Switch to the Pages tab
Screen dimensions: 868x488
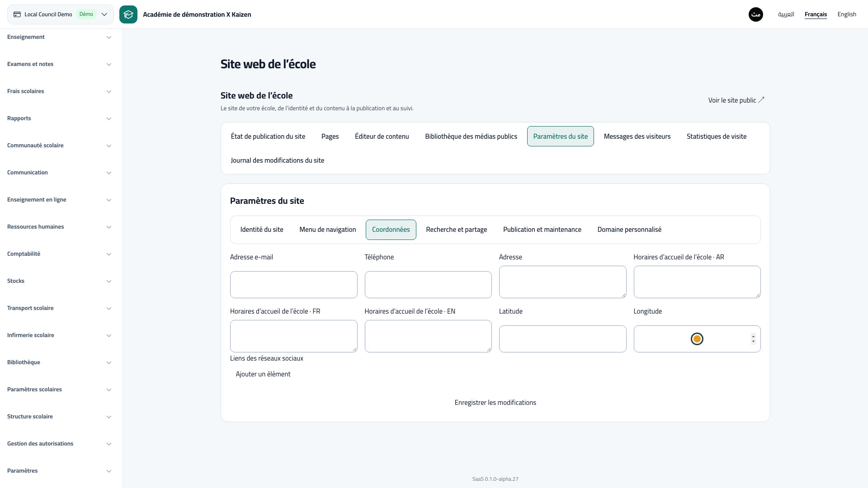[330, 136]
